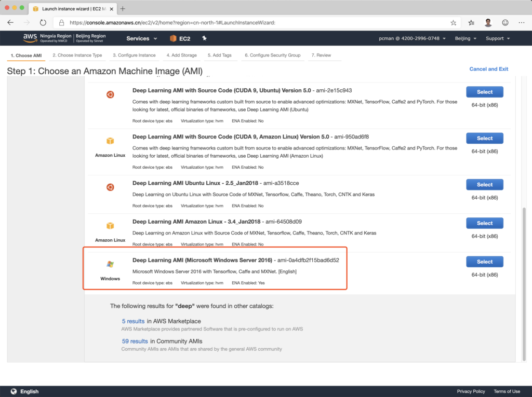Bookmark page with the star icon
532x397 pixels.
click(453, 23)
